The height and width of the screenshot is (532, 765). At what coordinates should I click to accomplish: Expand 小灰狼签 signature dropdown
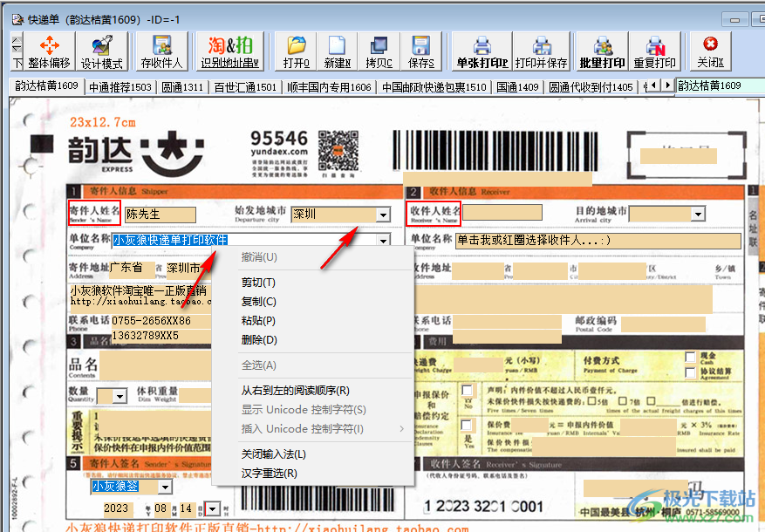tap(166, 487)
